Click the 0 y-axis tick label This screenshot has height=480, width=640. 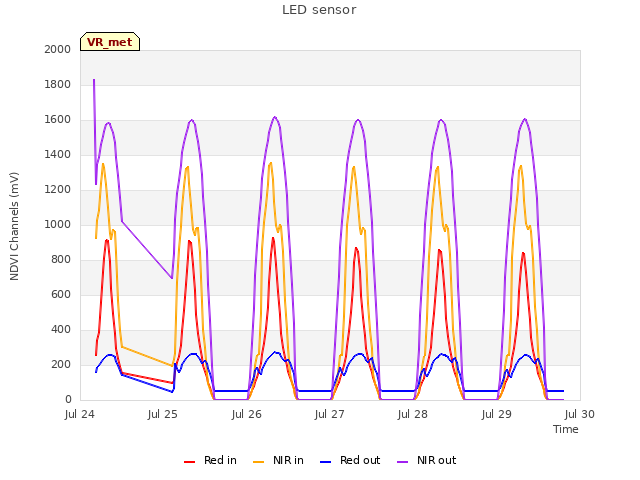68,400
